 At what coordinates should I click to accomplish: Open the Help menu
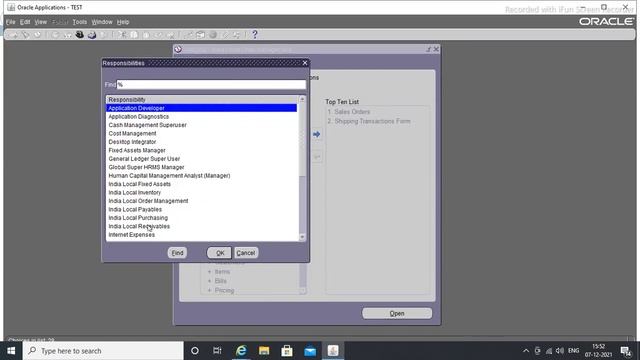click(123, 22)
